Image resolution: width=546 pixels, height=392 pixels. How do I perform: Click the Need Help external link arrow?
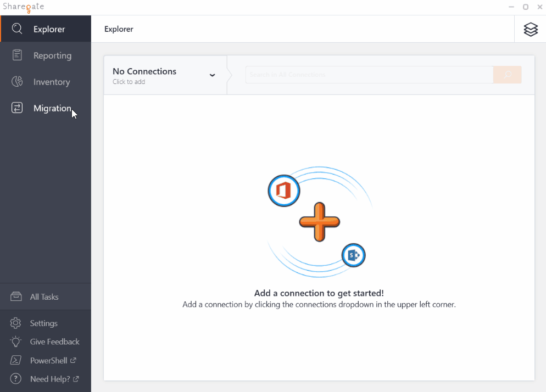click(76, 379)
